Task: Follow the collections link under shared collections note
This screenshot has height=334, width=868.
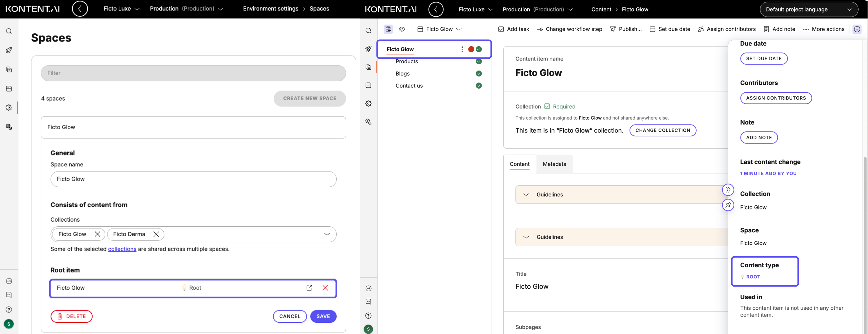Action: [x=122, y=249]
